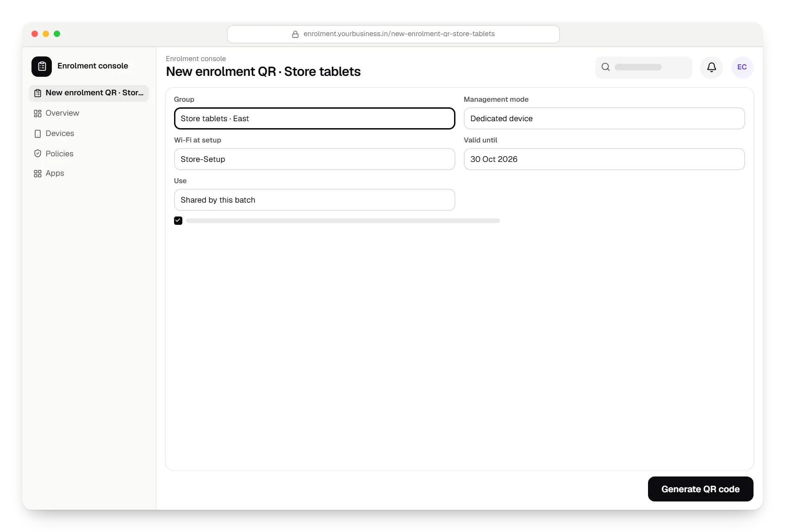Open the Group dropdown showing Store tablets · East
This screenshot has height=532, width=785.
pyautogui.click(x=315, y=118)
